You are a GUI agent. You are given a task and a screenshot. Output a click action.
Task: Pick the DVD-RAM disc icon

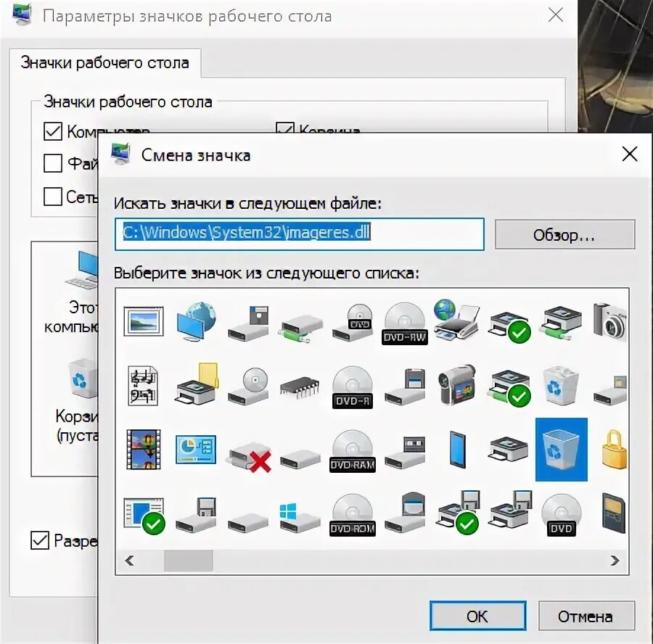pyautogui.click(x=353, y=451)
